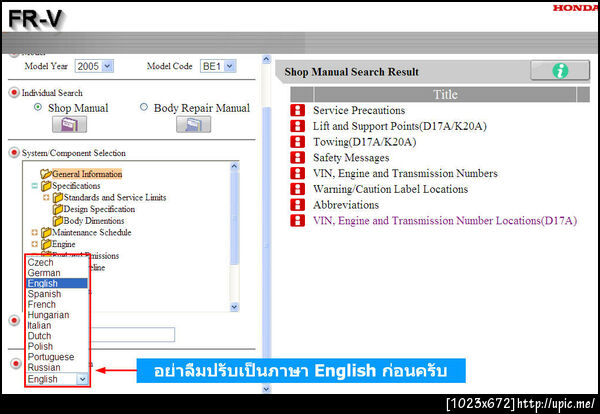This screenshot has width=600, height=414.
Task: Open document icon next to Lift and Support Points
Action: pyautogui.click(x=297, y=126)
